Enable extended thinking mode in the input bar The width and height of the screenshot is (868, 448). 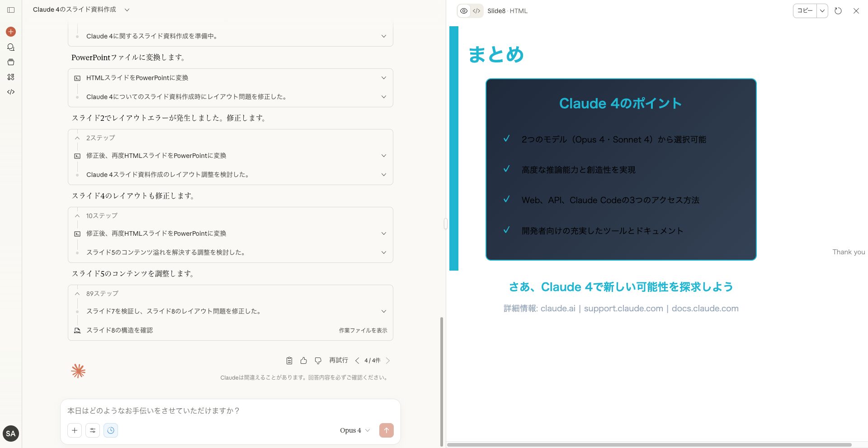pos(111,430)
